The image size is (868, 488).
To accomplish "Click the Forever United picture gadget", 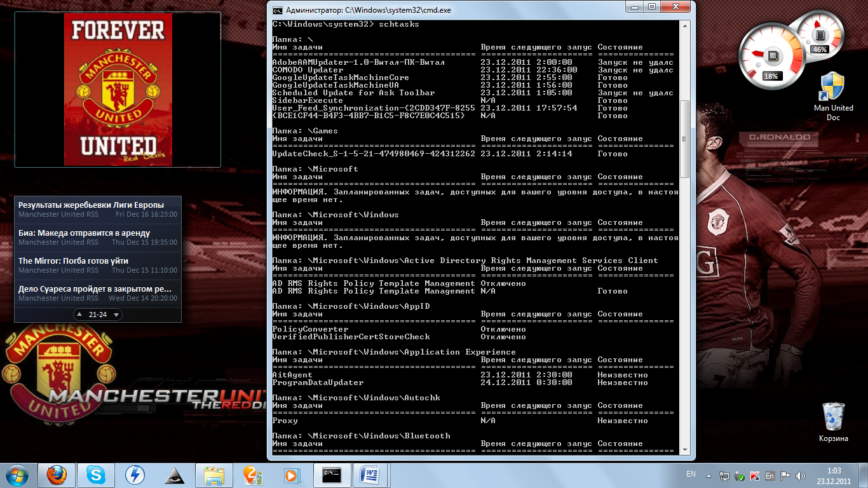I will click(118, 90).
